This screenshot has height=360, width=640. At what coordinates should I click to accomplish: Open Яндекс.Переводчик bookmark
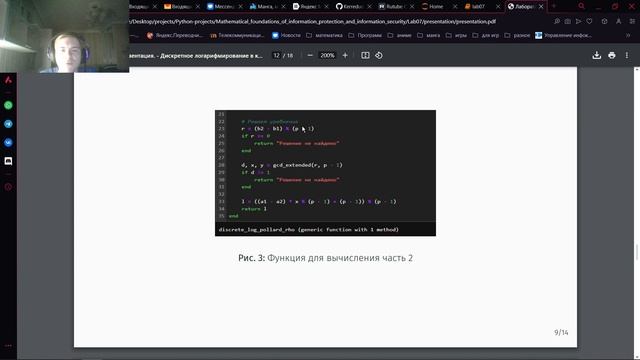click(x=174, y=36)
